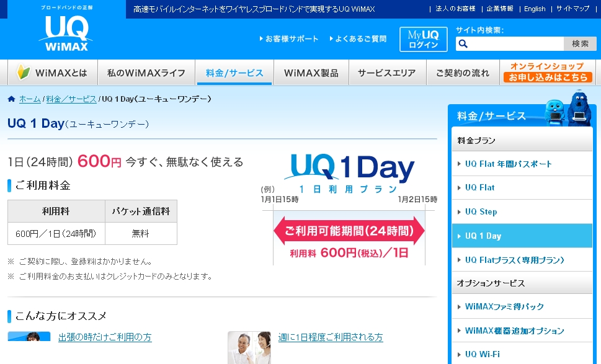Image resolution: width=601 pixels, height=364 pixels.
Task: Open UQ Flat 年間パスポート in sidebar
Action: click(522, 164)
